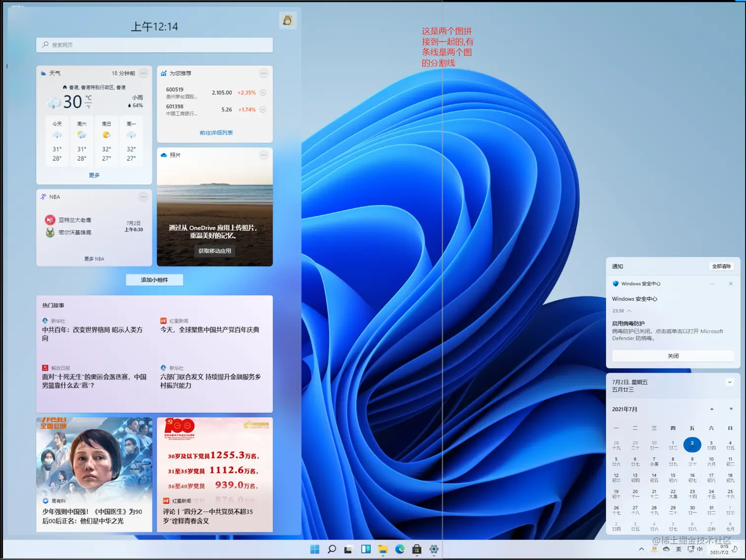746x560 pixels.
Task: Open the widgets profile avatar
Action: [x=288, y=20]
